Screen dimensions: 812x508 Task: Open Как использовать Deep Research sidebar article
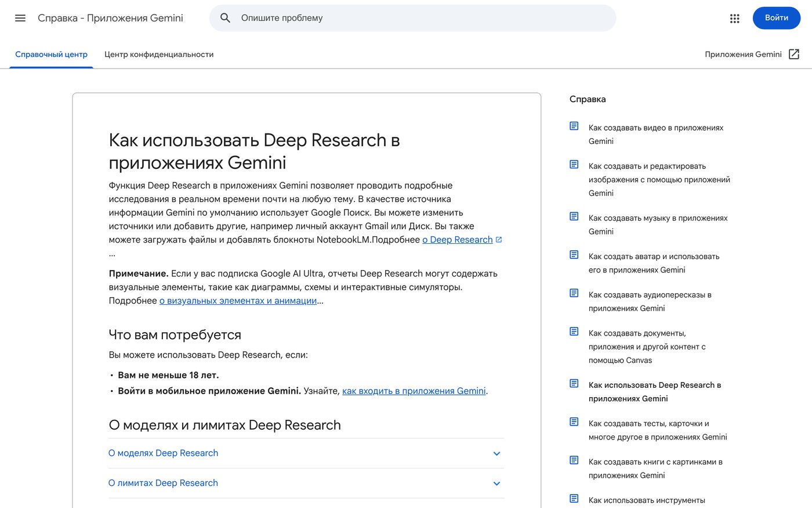coord(655,392)
